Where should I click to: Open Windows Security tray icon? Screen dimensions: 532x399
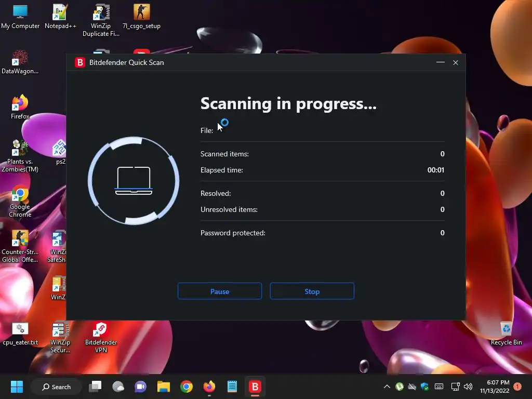[x=424, y=387]
